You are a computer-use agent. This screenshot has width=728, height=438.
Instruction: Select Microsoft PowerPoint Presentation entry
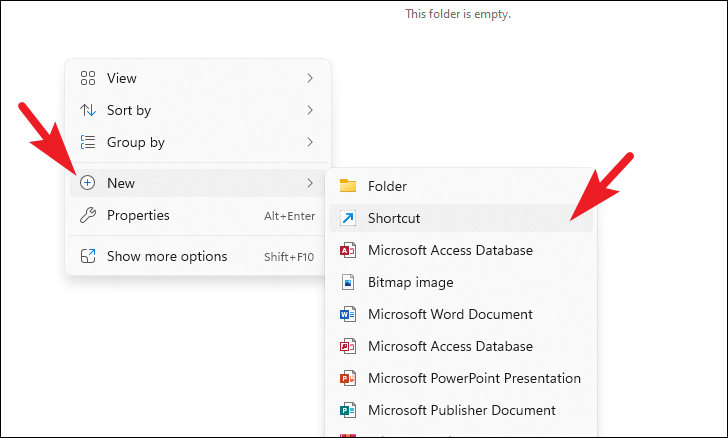474,378
